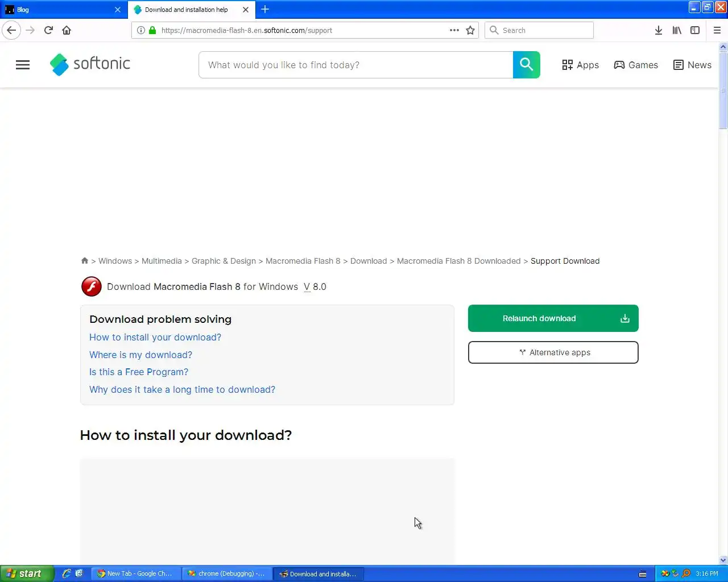Open page actions three-dot menu
728x582 pixels.
[454, 30]
